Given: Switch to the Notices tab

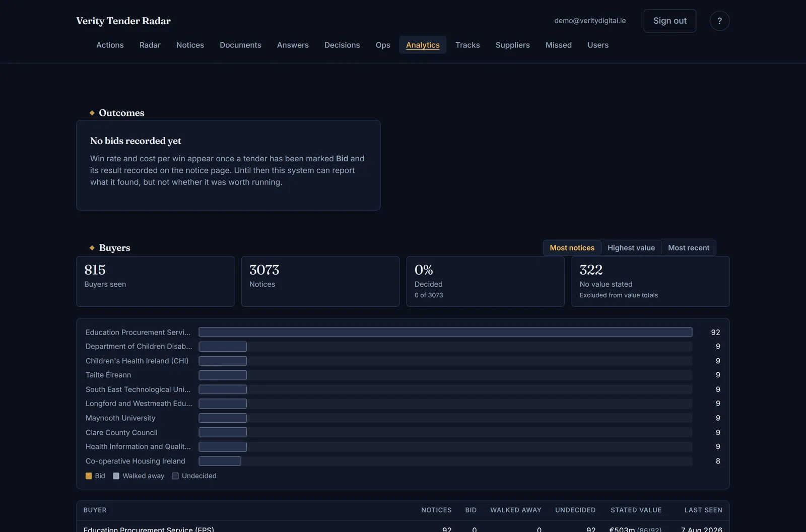Looking at the screenshot, I should point(190,45).
